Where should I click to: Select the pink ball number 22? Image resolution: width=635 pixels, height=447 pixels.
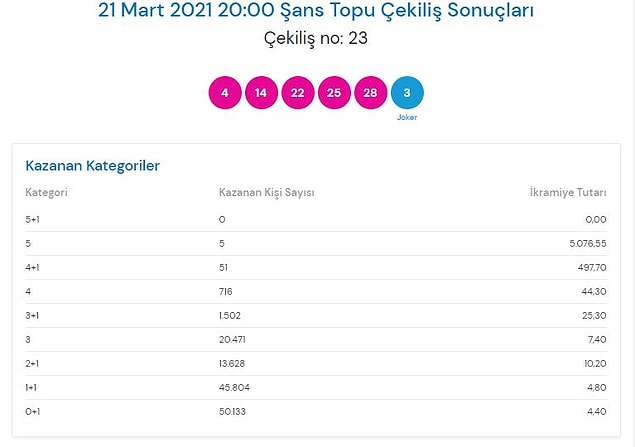point(298,93)
